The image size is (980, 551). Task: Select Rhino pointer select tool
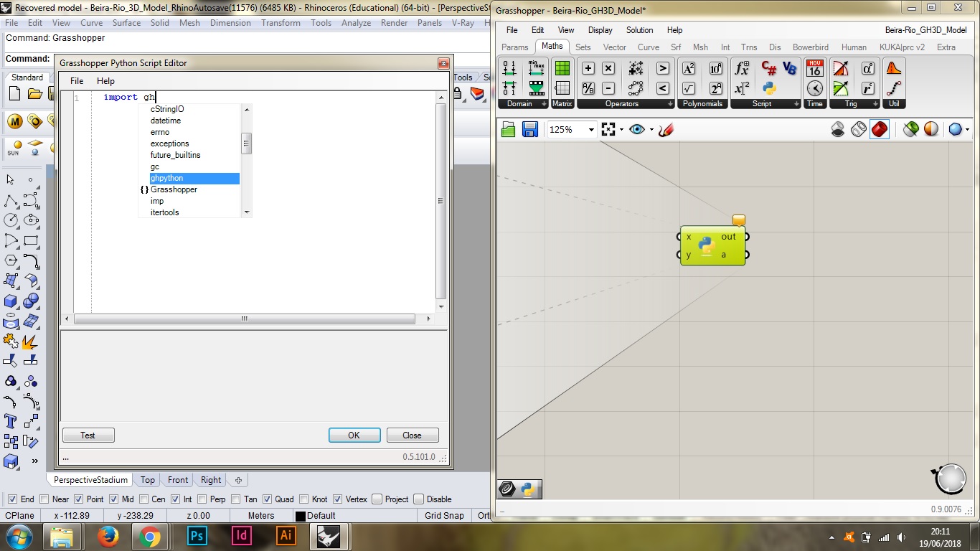click(11, 180)
